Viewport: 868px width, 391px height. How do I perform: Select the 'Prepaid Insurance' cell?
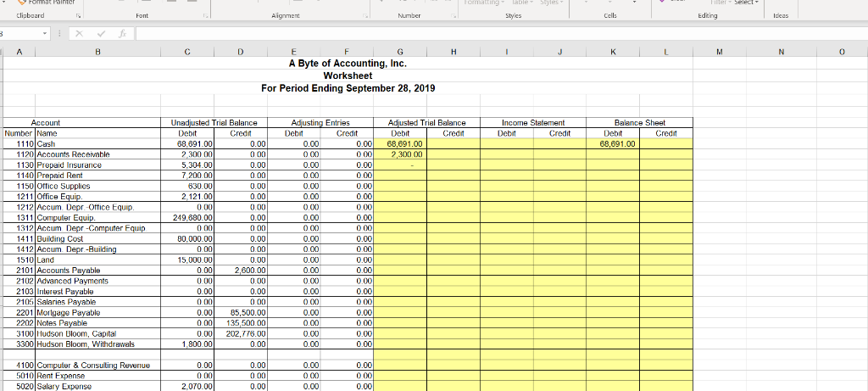pos(98,165)
